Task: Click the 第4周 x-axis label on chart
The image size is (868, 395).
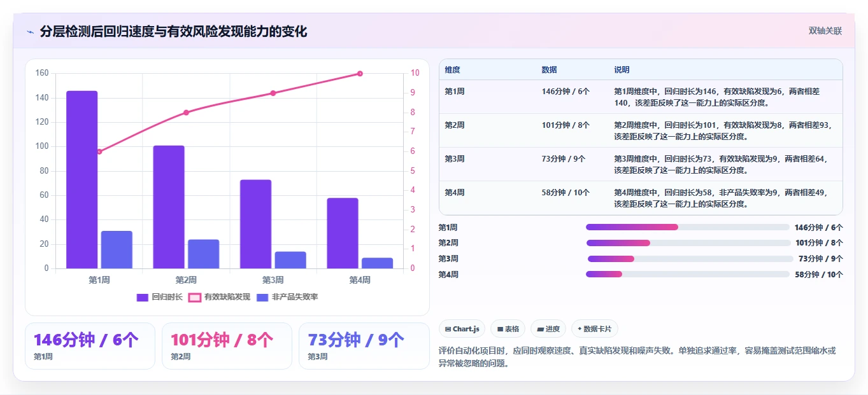Action: click(x=360, y=280)
